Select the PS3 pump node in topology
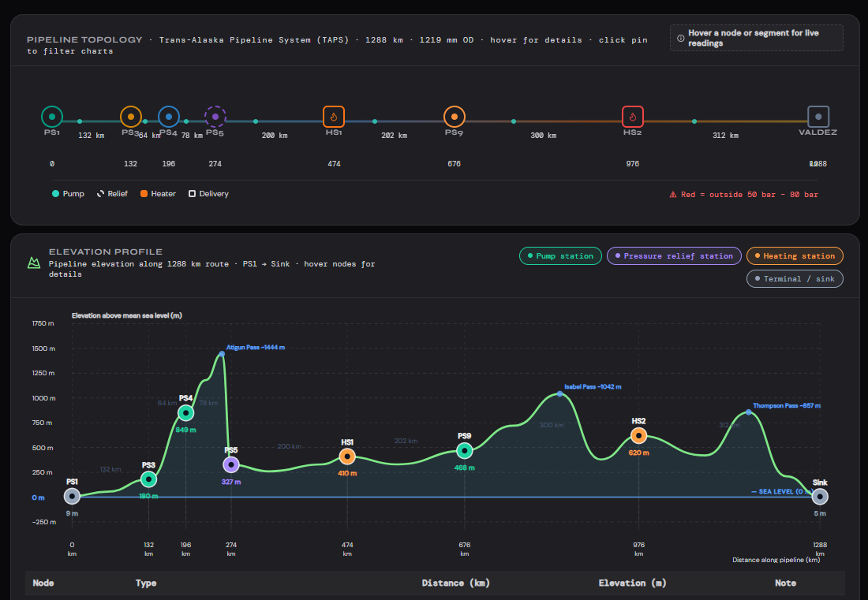The width and height of the screenshot is (868, 600). (131, 117)
